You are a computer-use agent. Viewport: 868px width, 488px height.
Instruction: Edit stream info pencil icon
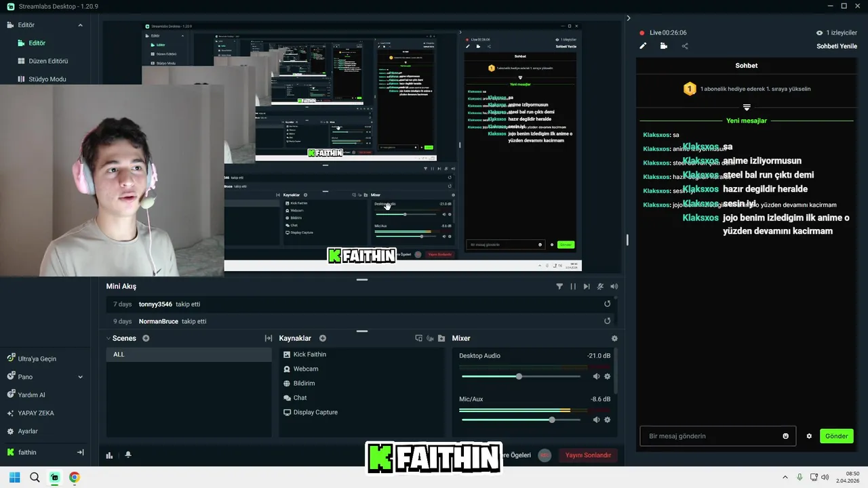tap(643, 46)
